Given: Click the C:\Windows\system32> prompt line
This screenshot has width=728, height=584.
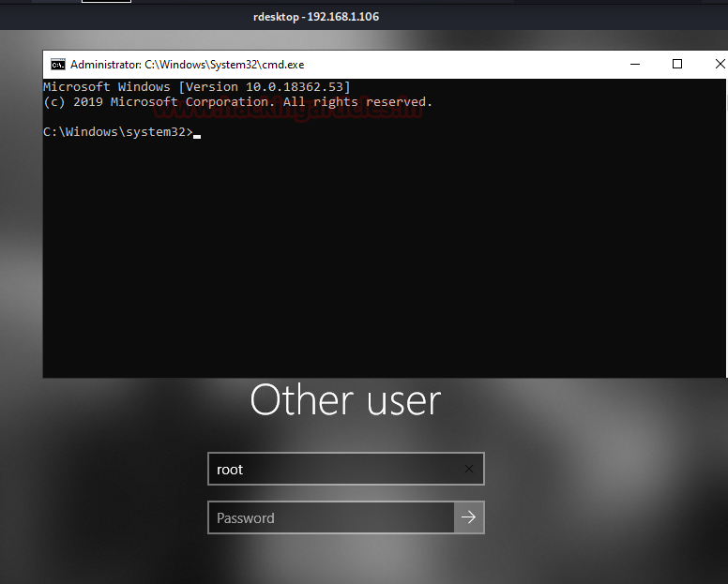Looking at the screenshot, I should [x=118, y=132].
